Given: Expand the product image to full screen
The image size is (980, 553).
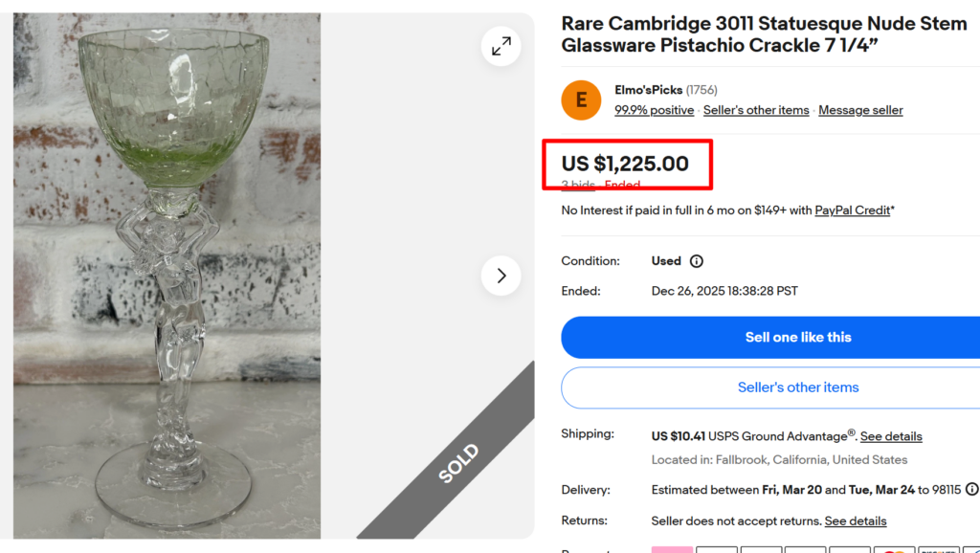Looking at the screenshot, I should [501, 46].
